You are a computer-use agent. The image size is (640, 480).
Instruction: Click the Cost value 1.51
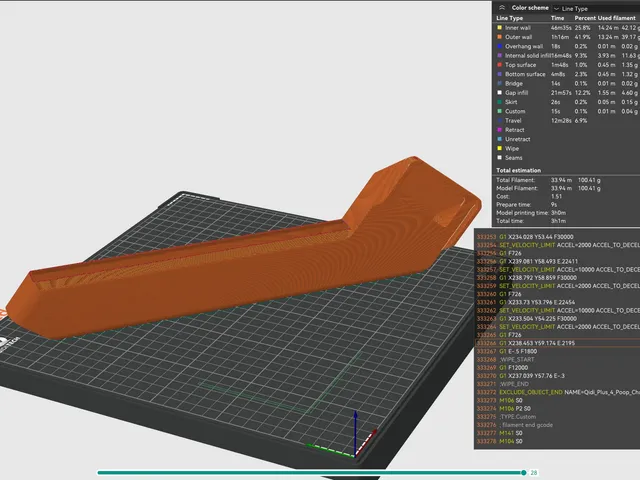click(556, 196)
